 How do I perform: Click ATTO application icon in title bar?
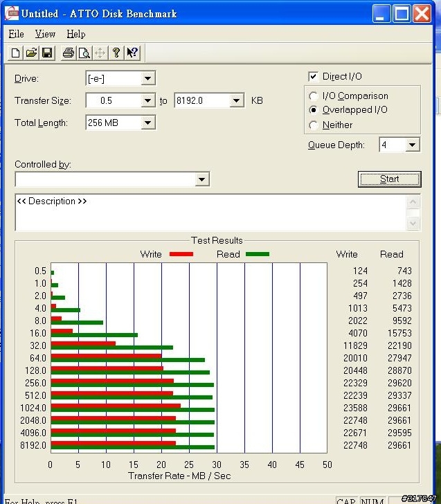[x=12, y=14]
